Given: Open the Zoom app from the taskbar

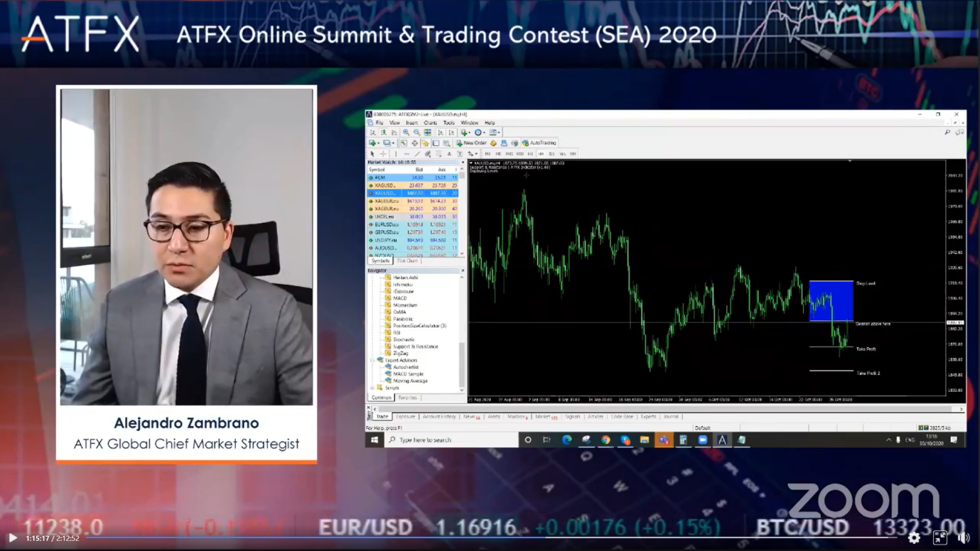Looking at the screenshot, I should [703, 440].
